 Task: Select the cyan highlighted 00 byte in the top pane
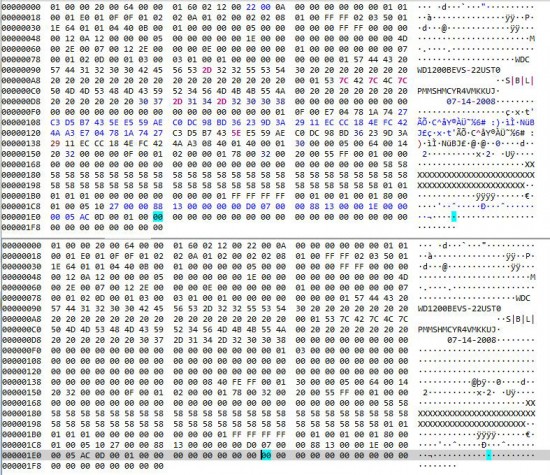click(158, 217)
